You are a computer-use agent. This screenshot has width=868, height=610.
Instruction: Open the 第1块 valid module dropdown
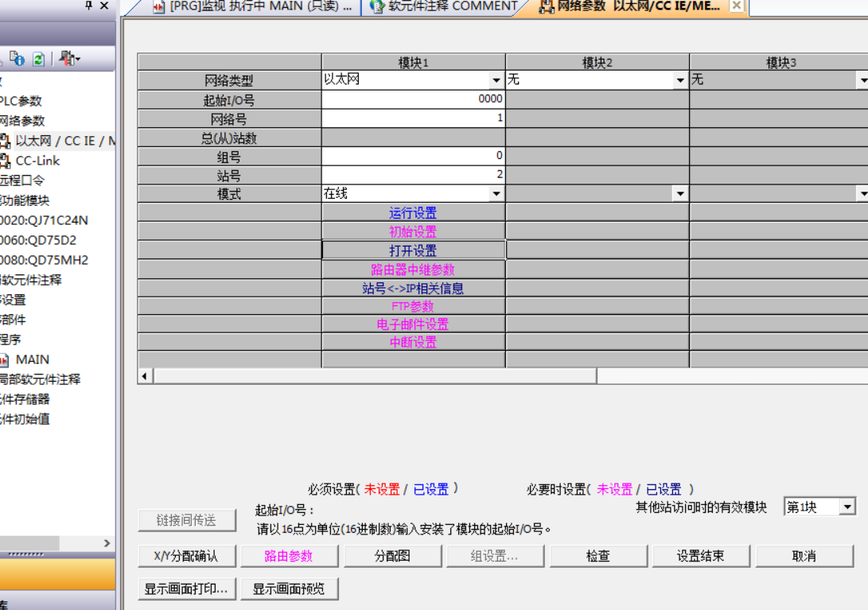(847, 507)
